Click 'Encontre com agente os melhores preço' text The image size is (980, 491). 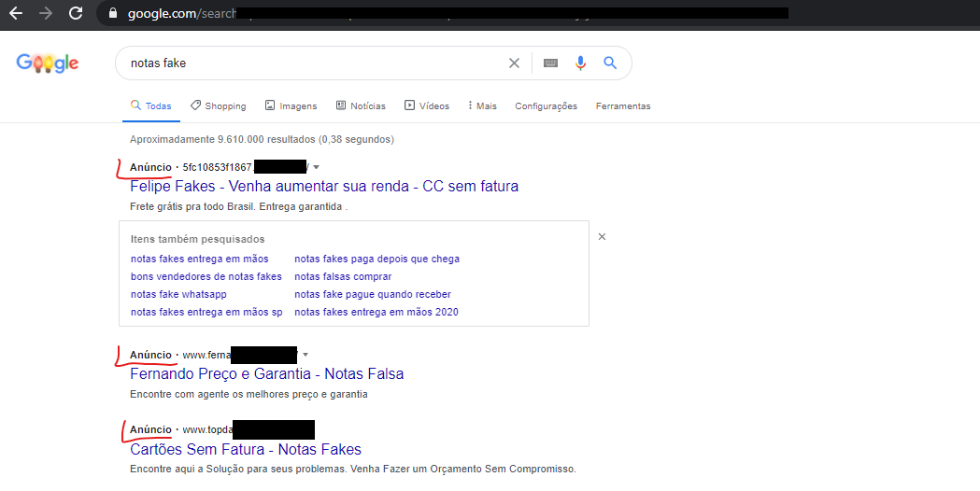[249, 394]
